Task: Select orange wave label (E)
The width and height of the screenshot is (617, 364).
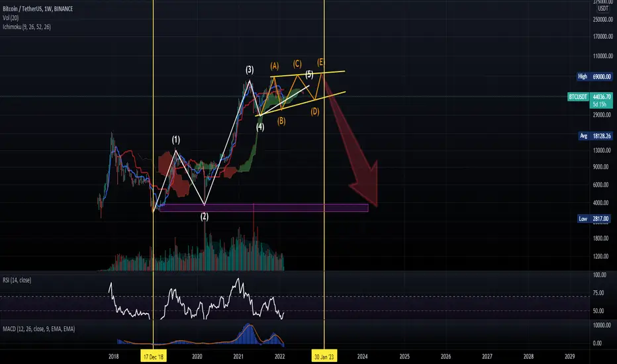Action: (320, 62)
